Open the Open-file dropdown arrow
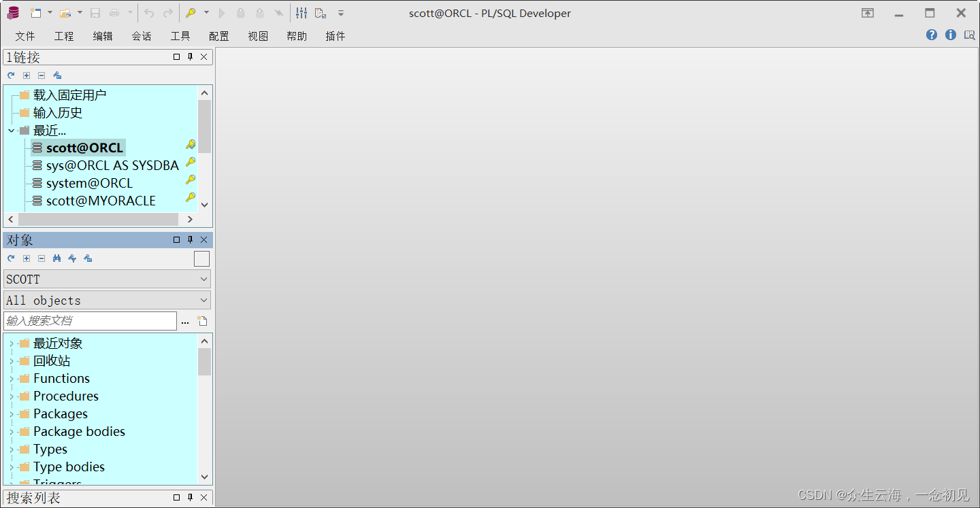This screenshot has width=980, height=508. click(x=80, y=13)
